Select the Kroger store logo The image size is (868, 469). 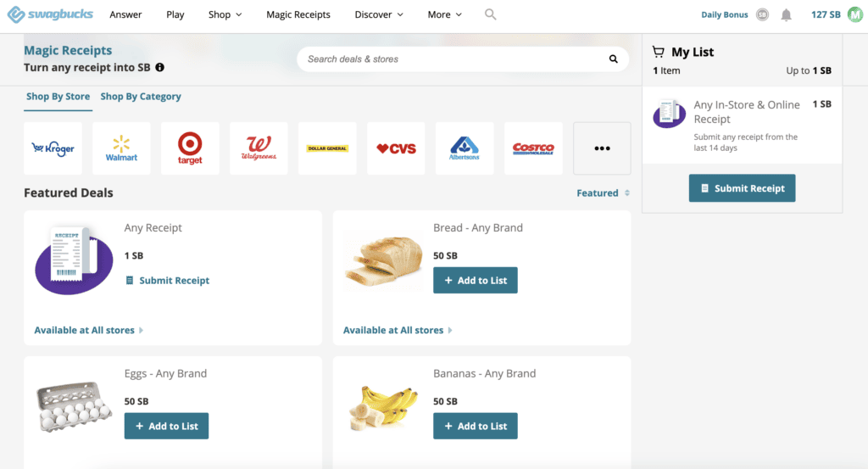coord(53,148)
